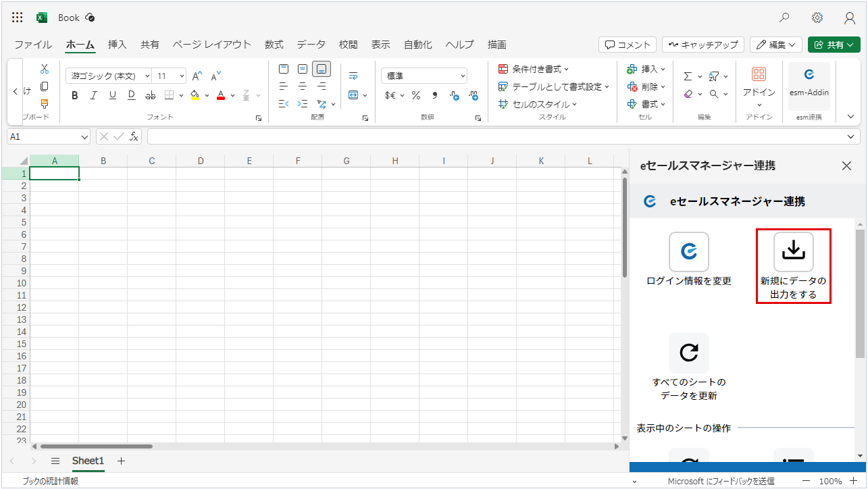
Task: Apply double underline formatting
Action: (132, 95)
